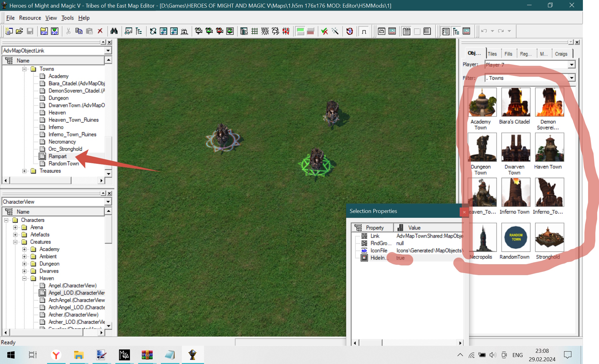Image resolution: width=599 pixels, height=364 pixels.
Task: Open the Player 7 dropdown
Action: (572, 65)
